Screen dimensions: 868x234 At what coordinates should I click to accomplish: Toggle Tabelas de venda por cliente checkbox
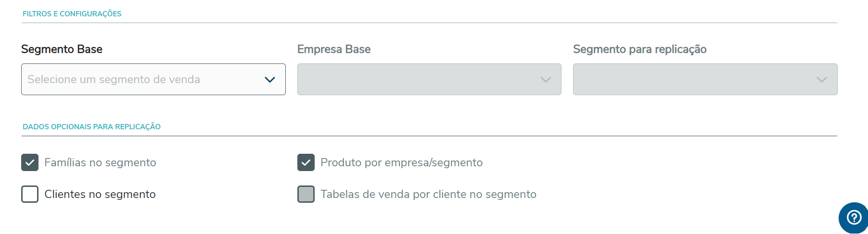click(x=306, y=194)
